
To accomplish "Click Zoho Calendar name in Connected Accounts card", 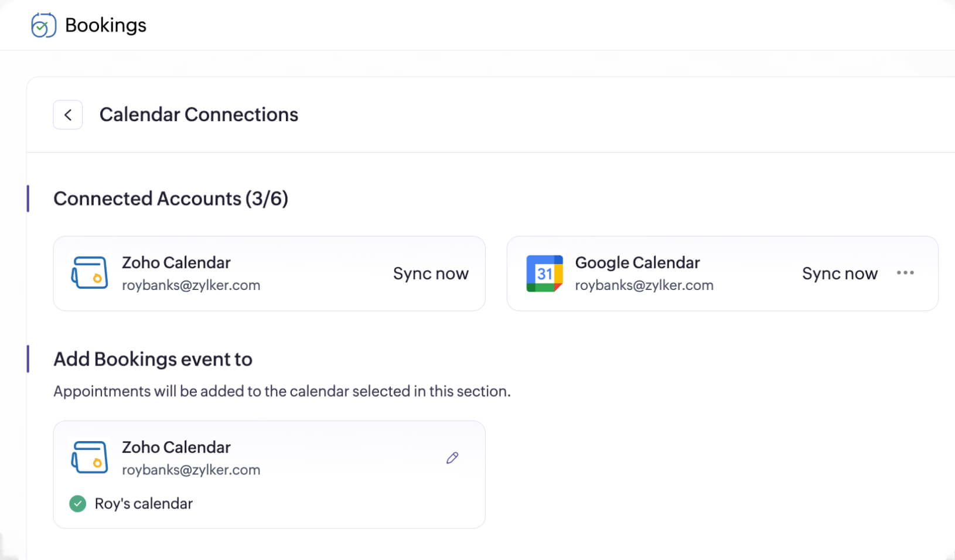I will 176,262.
